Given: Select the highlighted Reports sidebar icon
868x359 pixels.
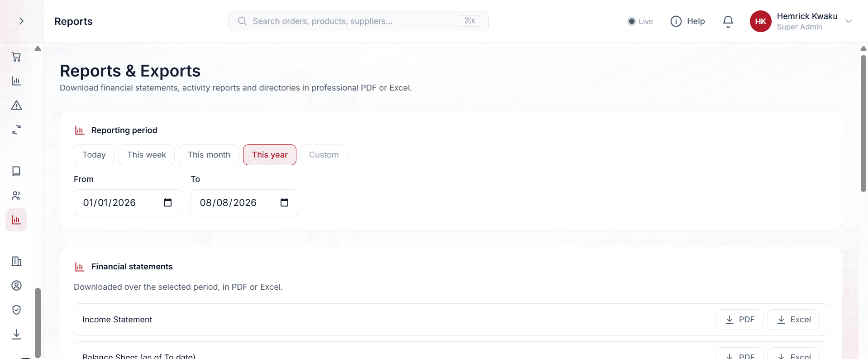Looking at the screenshot, I should [16, 220].
